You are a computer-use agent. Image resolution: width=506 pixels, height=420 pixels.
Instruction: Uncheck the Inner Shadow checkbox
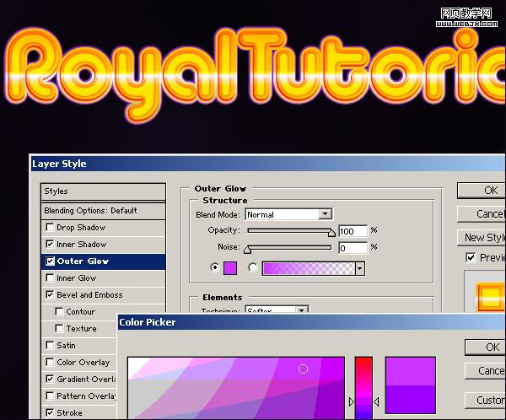[x=51, y=245]
